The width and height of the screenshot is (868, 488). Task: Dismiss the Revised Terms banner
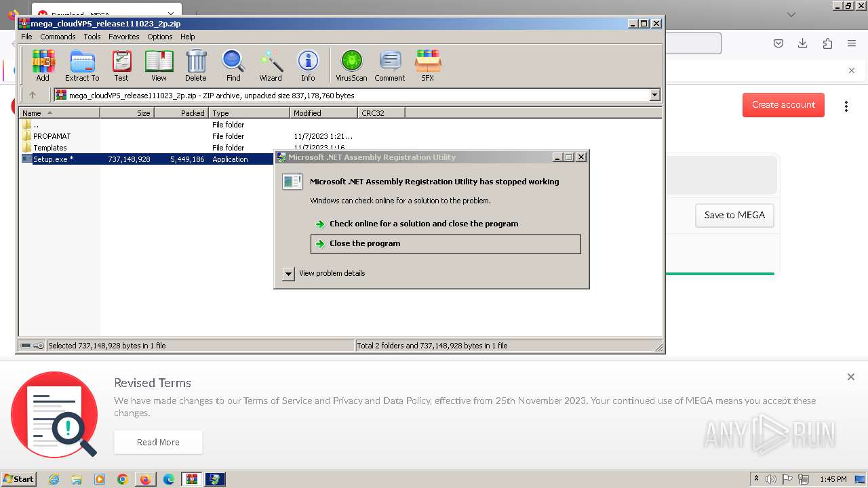850,377
